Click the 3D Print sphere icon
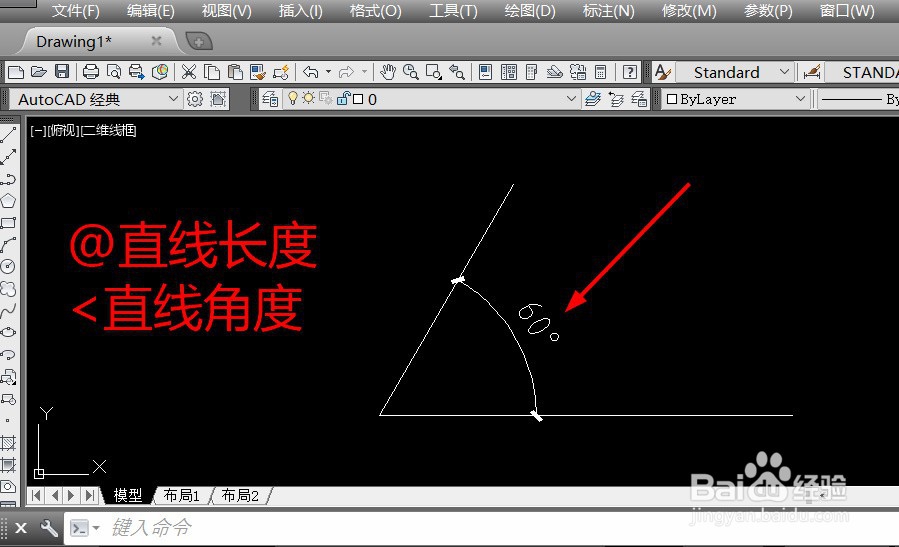899x547 pixels. (x=160, y=72)
